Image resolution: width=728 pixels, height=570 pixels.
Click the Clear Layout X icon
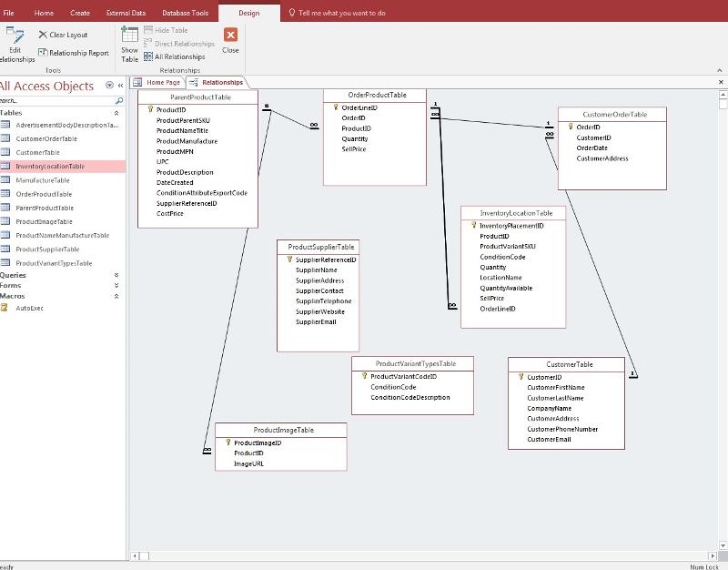point(43,35)
